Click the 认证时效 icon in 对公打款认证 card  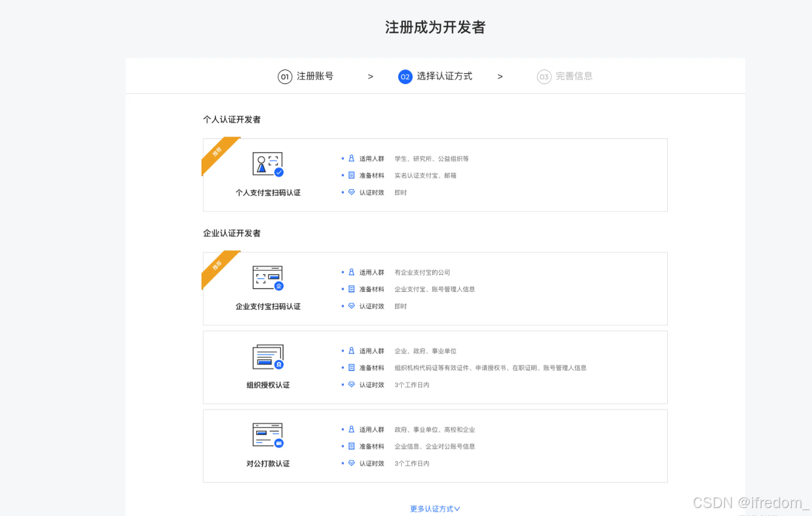coord(351,464)
